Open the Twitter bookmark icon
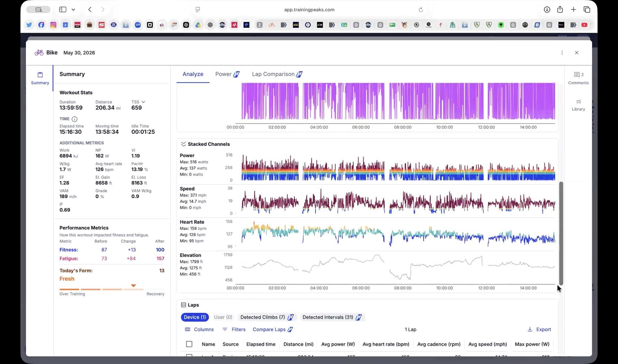The width and height of the screenshot is (618, 364). 29,25
